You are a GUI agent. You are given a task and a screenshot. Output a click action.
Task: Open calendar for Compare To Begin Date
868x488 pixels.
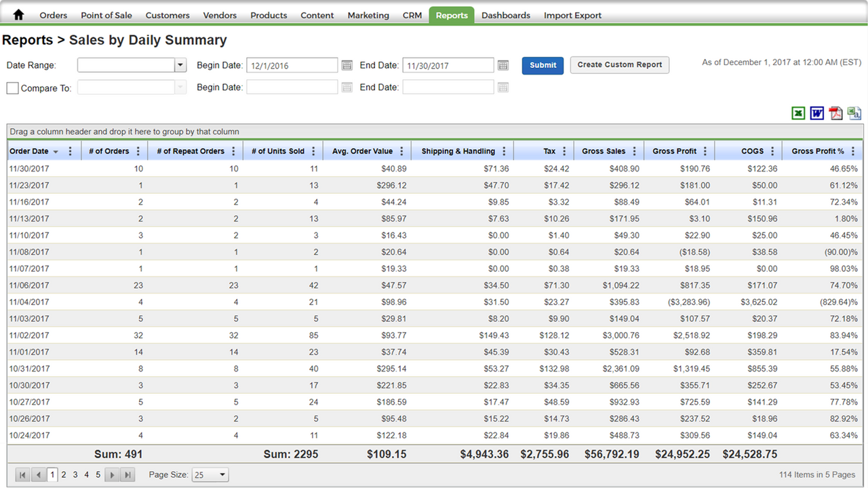tap(347, 87)
